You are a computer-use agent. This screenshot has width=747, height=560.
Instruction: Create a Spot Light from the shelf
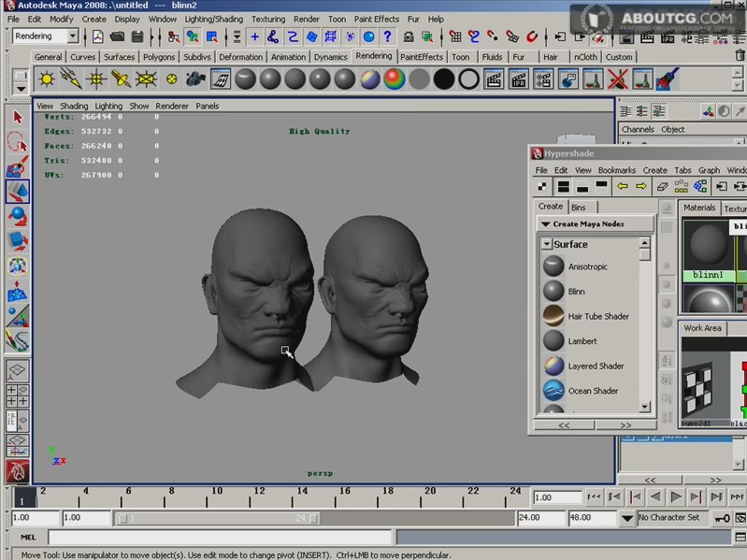click(x=121, y=79)
